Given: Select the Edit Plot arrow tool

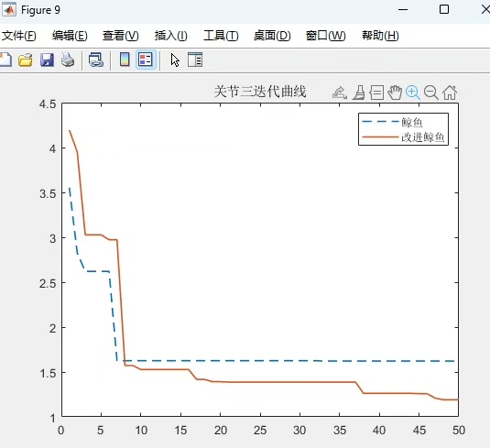Looking at the screenshot, I should (x=175, y=60).
